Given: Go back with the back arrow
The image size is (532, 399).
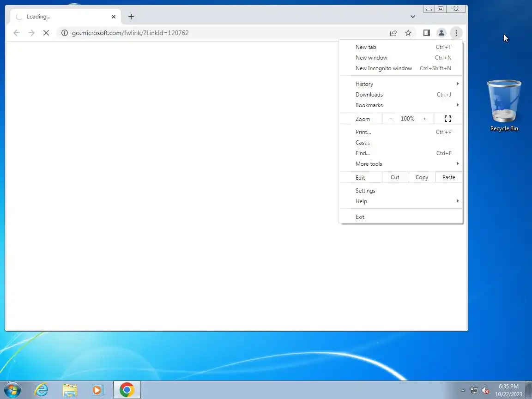Looking at the screenshot, I should (x=16, y=33).
